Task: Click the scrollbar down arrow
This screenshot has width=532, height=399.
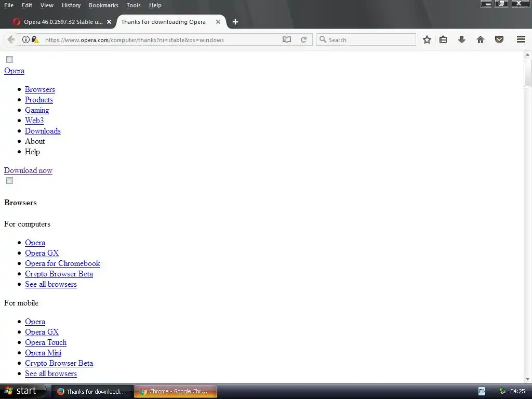Action: 527,379
